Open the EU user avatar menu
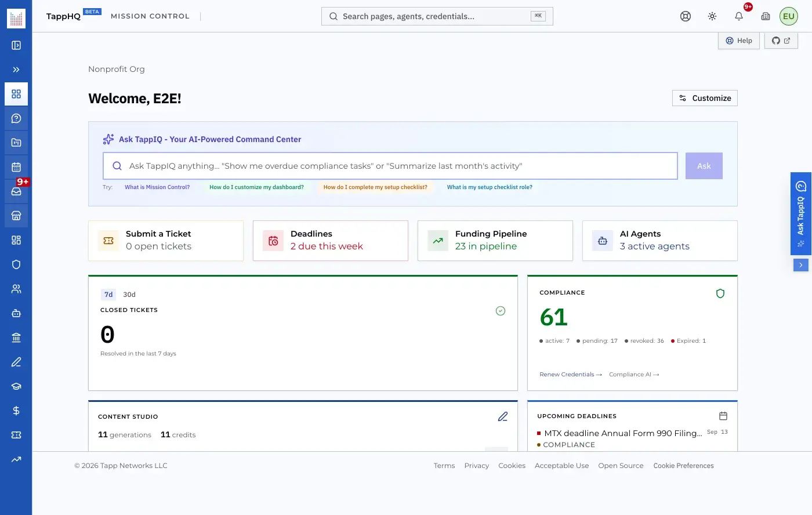Screen dimensions: 812x515 click(789, 16)
